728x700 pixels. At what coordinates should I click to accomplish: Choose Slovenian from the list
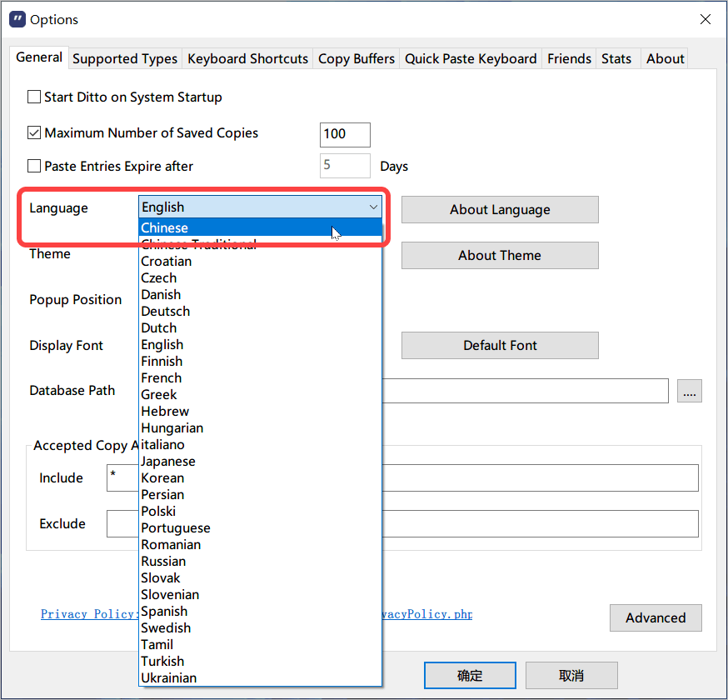click(x=260, y=595)
